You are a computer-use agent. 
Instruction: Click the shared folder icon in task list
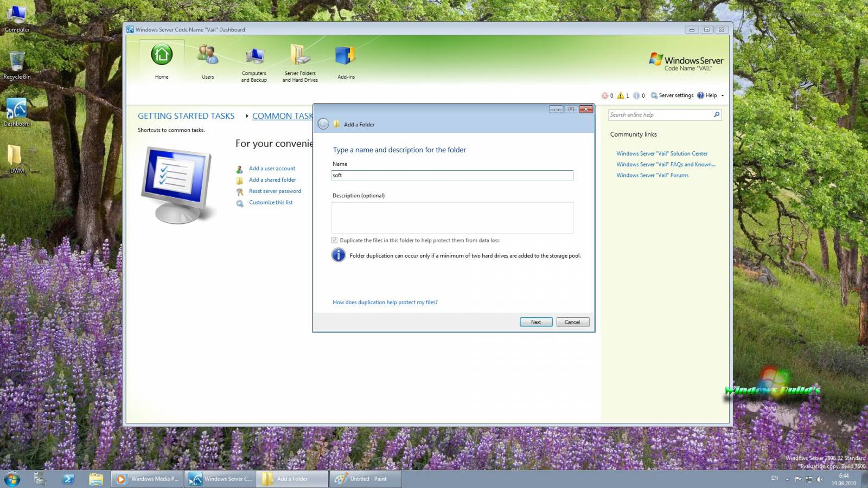239,181
